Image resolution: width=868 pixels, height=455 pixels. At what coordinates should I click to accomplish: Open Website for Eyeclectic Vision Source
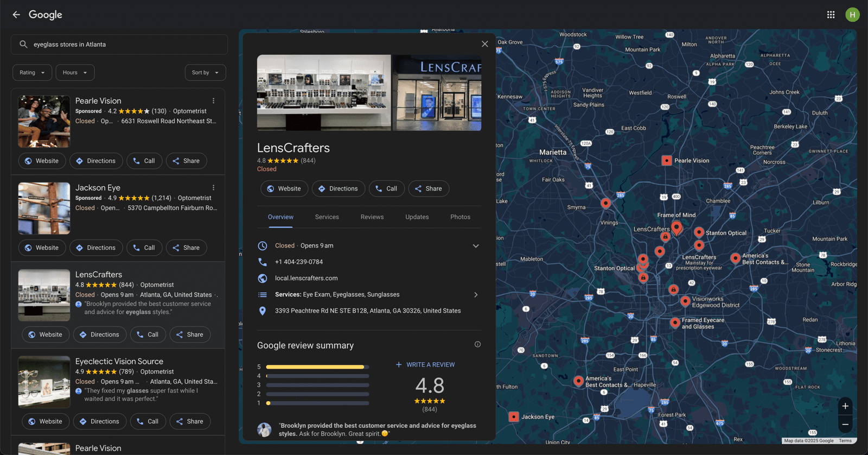click(x=46, y=421)
